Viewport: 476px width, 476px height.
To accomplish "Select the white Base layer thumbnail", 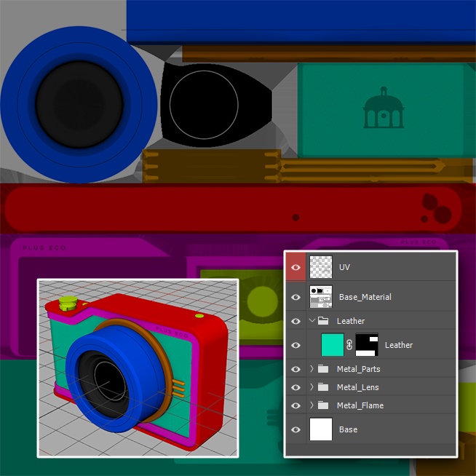I will 321,429.
